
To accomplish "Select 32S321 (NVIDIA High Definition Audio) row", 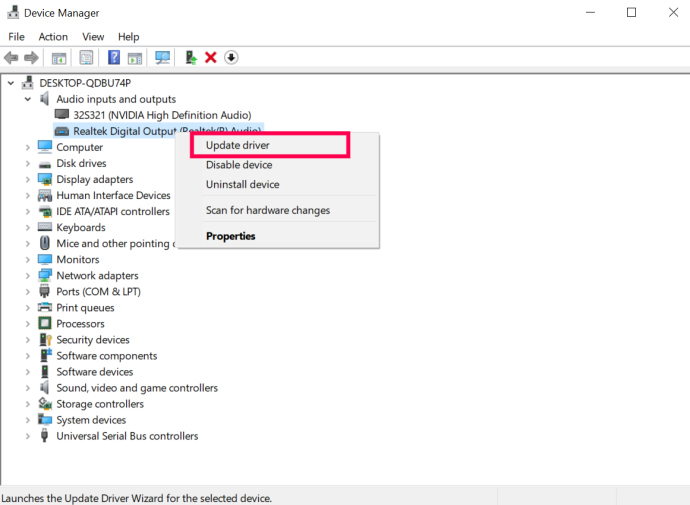I will pyautogui.click(x=162, y=115).
